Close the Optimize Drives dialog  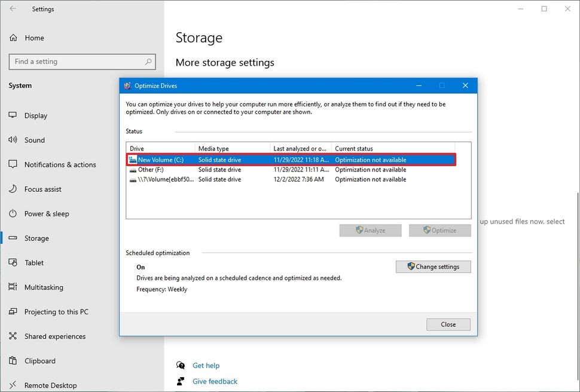[448, 324]
